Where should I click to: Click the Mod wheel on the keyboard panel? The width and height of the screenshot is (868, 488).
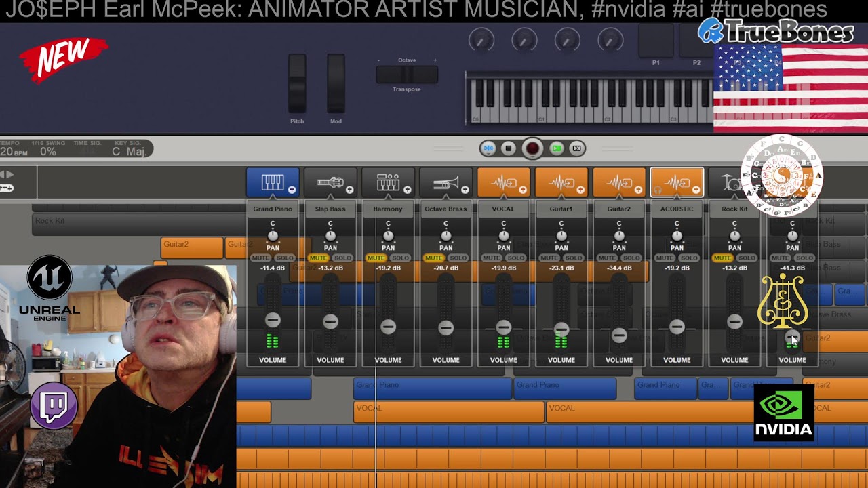tap(336, 84)
